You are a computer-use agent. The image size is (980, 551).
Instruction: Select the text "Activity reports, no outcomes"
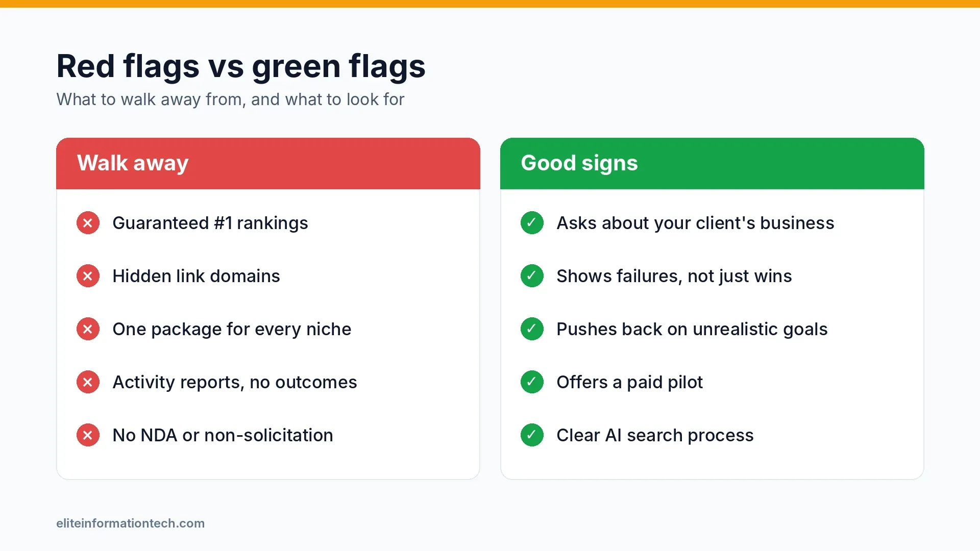(x=235, y=383)
